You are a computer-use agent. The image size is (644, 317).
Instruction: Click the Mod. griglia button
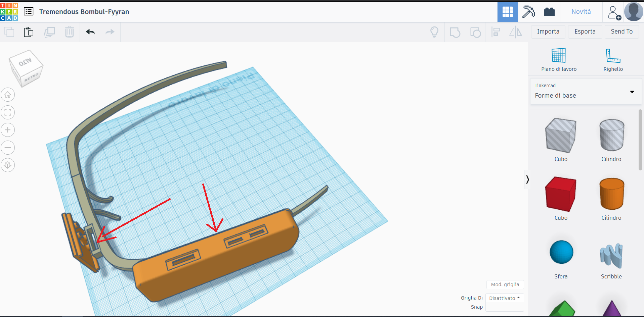click(505, 284)
